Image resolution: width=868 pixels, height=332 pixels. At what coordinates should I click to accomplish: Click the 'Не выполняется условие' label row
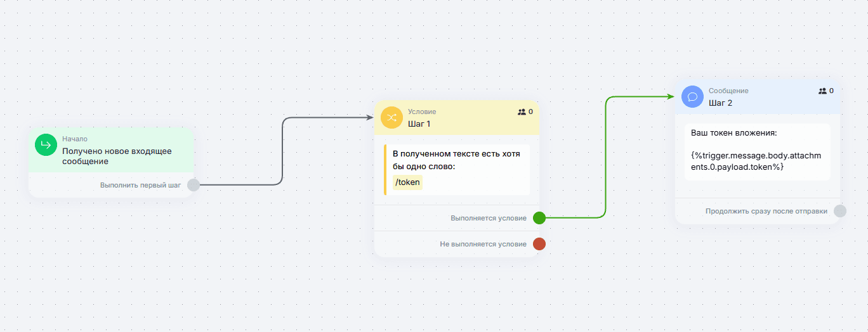tap(483, 244)
